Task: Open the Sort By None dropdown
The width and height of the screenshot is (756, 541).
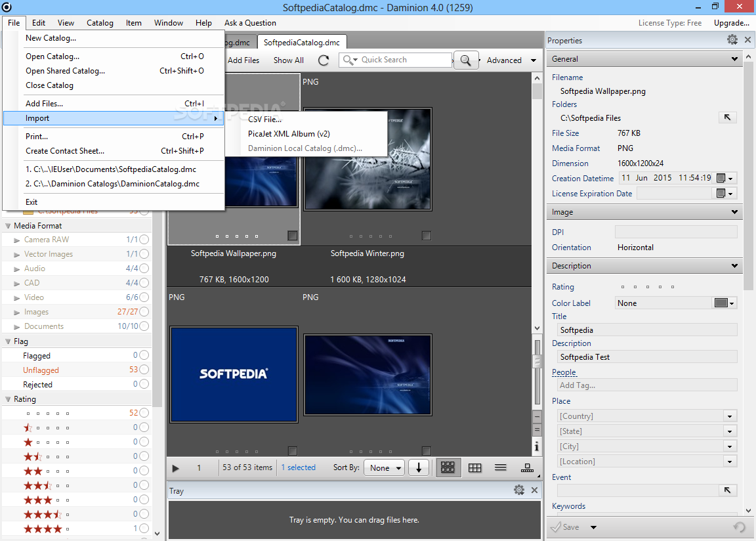Action: click(x=385, y=467)
